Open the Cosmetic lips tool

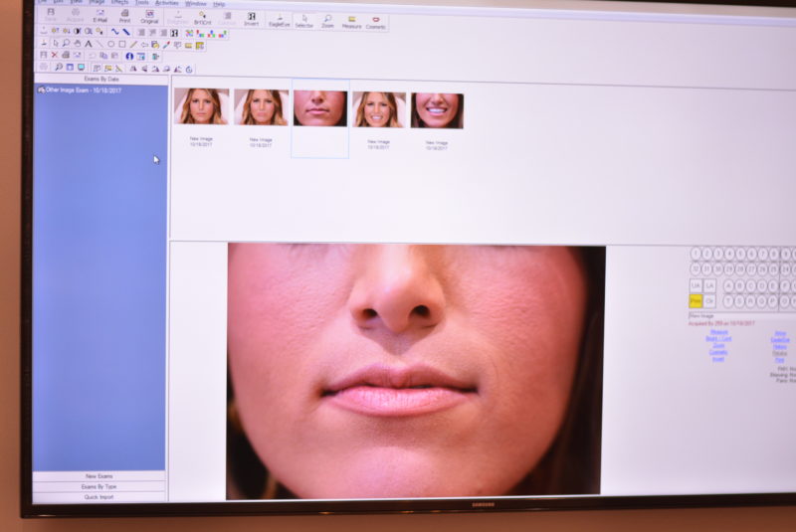(x=376, y=22)
